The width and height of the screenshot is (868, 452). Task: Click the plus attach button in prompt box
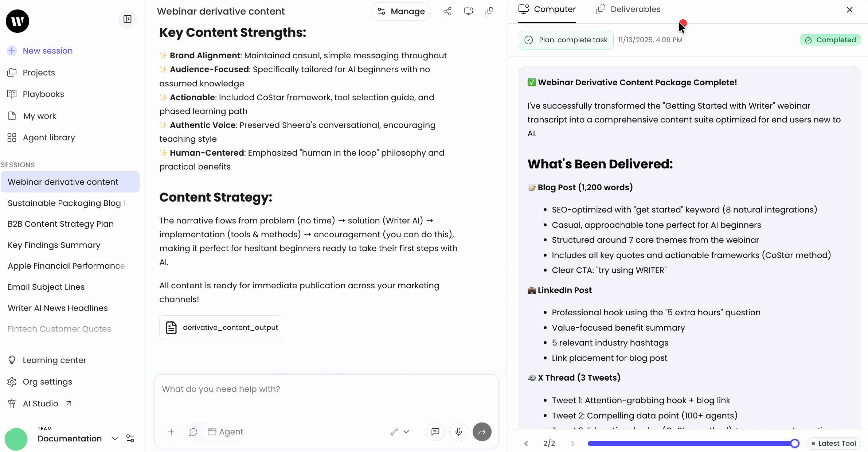click(171, 432)
